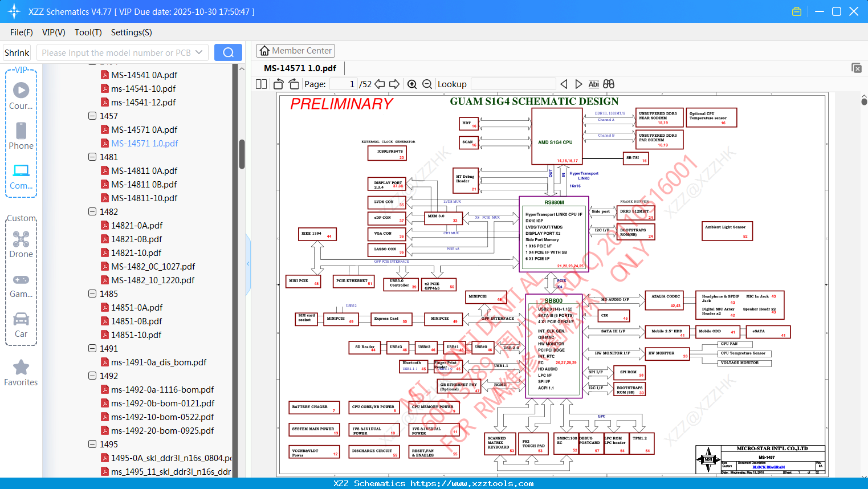The image size is (868, 489).
Task: Go to the next page arrow
Action: 394,84
